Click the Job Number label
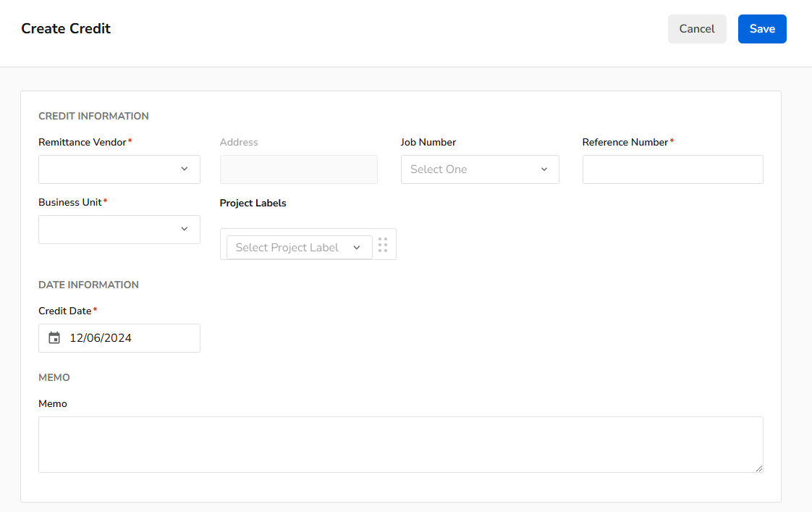 click(x=428, y=142)
